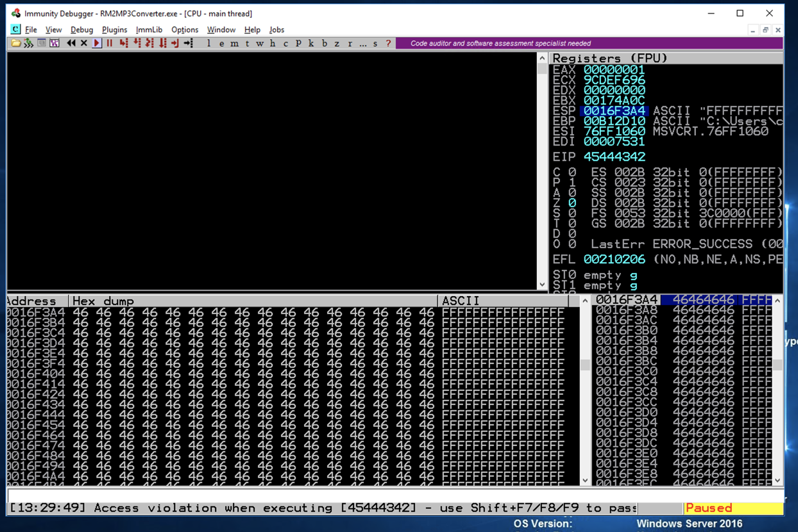Click the Attach to process toolbar icon
This screenshot has height=532, width=798.
(28, 43)
